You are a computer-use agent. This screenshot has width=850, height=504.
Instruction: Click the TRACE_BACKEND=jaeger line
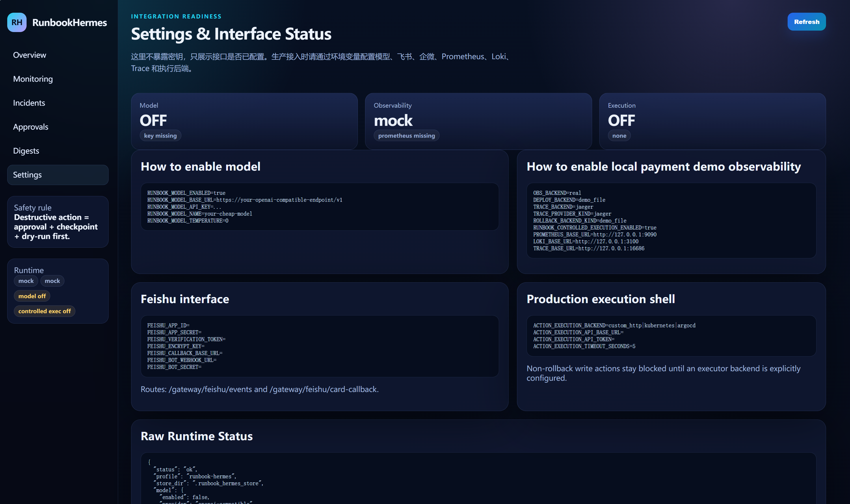tap(563, 207)
